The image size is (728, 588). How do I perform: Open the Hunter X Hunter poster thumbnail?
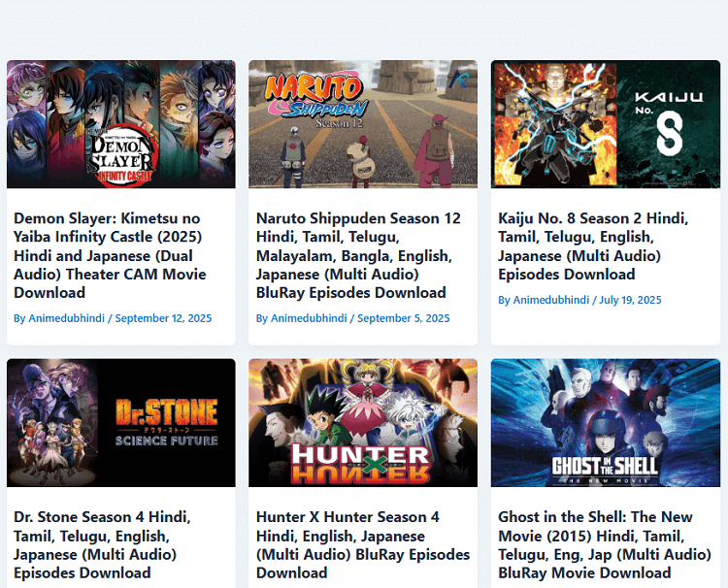363,423
